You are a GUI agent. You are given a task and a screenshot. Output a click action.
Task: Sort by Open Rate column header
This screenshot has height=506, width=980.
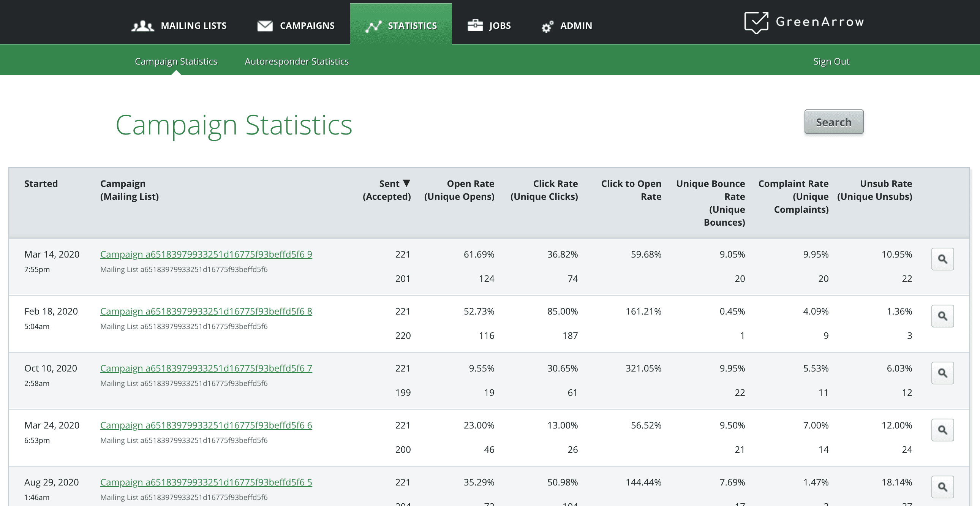[470, 184]
